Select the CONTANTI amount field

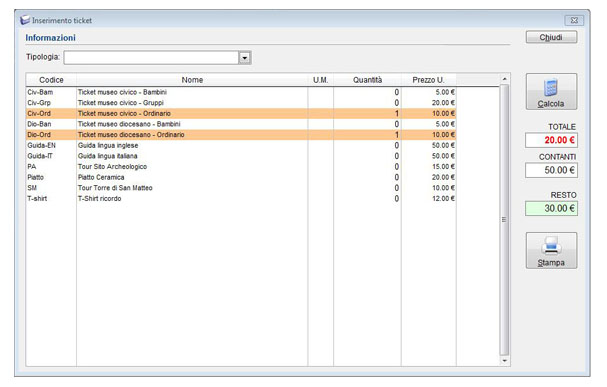551,170
